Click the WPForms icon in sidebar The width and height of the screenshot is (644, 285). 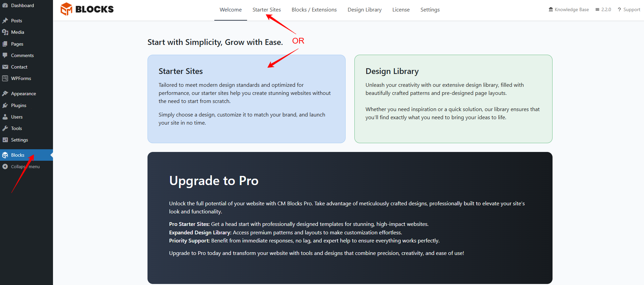5,78
